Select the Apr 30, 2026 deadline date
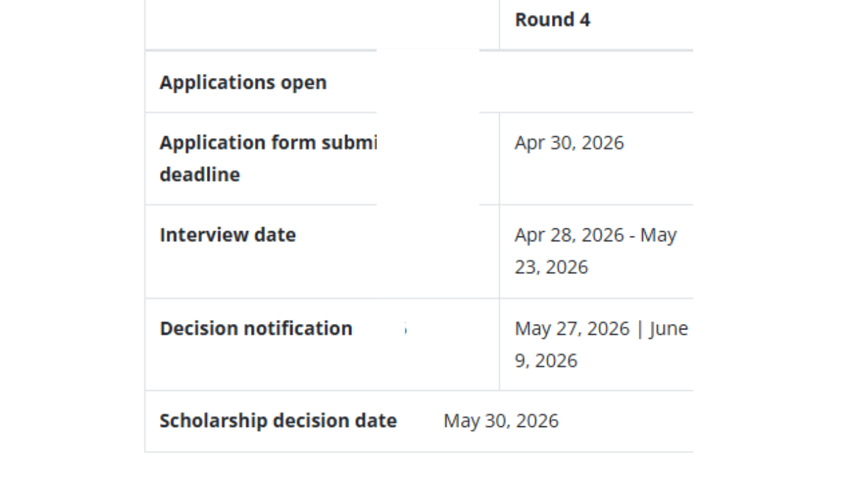Screen dimensions: 868x488 coord(569,143)
